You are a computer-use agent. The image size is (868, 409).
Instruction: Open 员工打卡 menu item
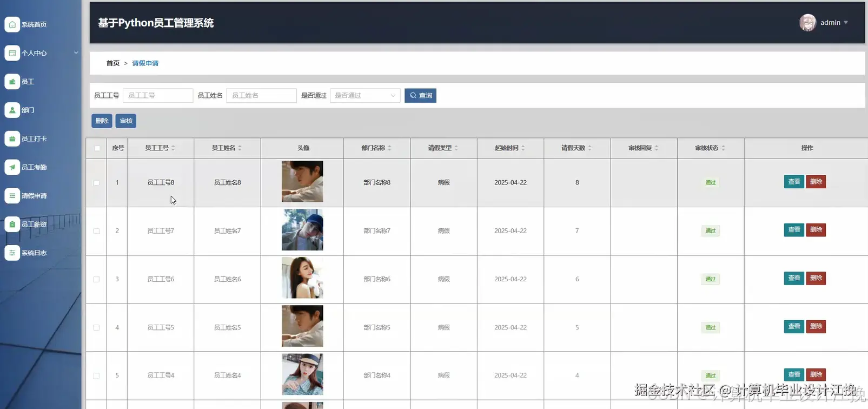coord(34,138)
